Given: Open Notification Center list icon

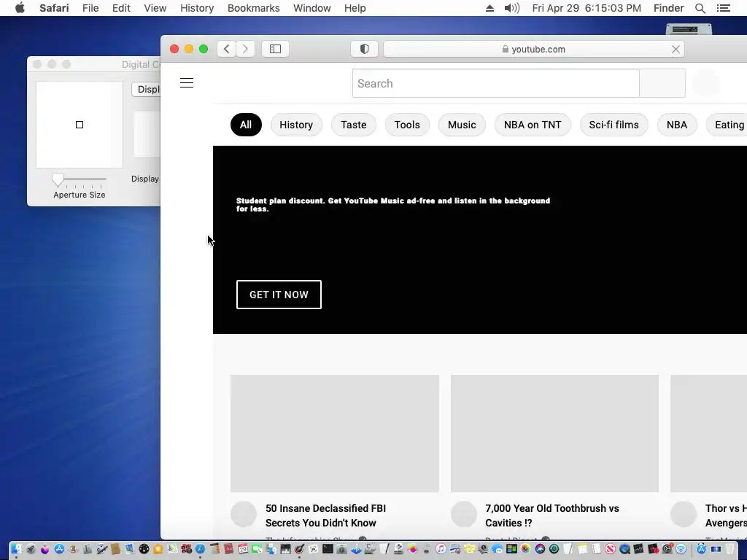Looking at the screenshot, I should [x=723, y=8].
